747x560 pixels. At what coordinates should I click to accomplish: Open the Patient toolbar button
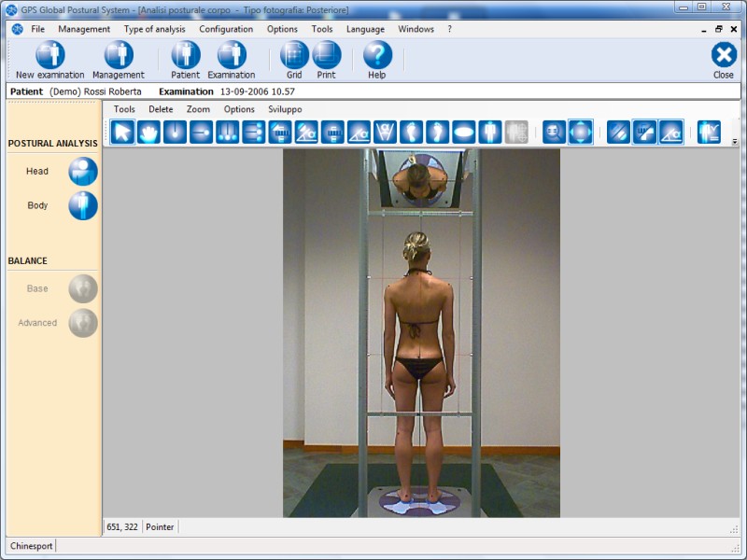coord(185,60)
